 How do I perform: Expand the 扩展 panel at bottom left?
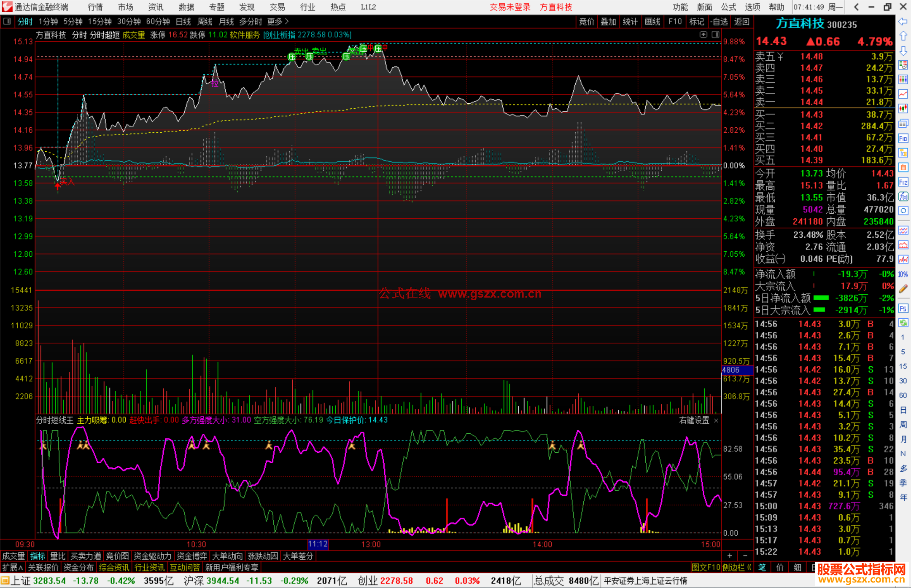coord(13,567)
